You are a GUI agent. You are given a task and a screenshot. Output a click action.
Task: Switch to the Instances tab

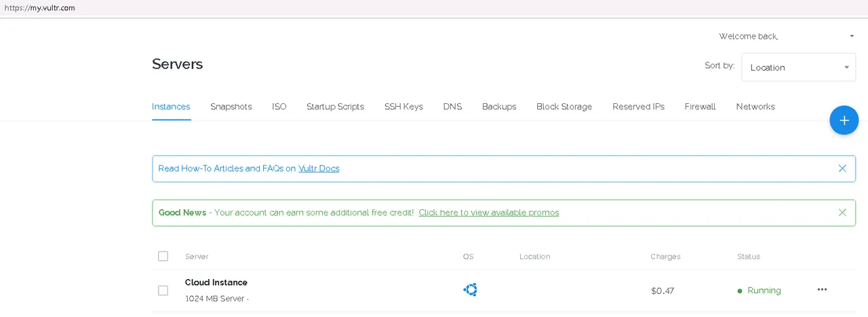[171, 107]
